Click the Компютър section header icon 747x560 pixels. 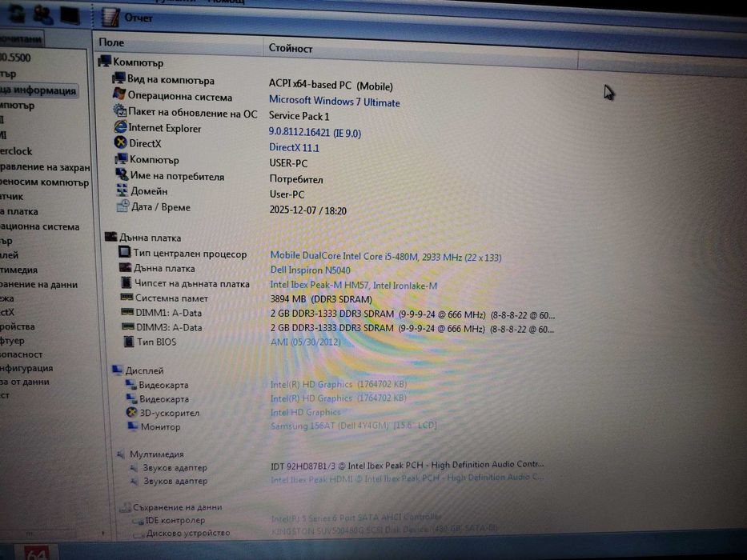(x=104, y=61)
